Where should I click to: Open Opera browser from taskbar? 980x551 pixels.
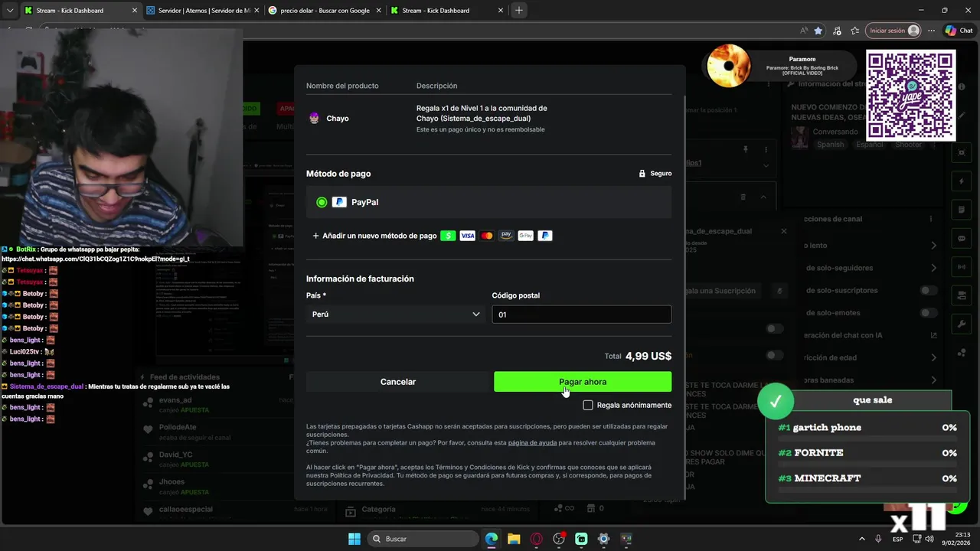pyautogui.click(x=536, y=539)
